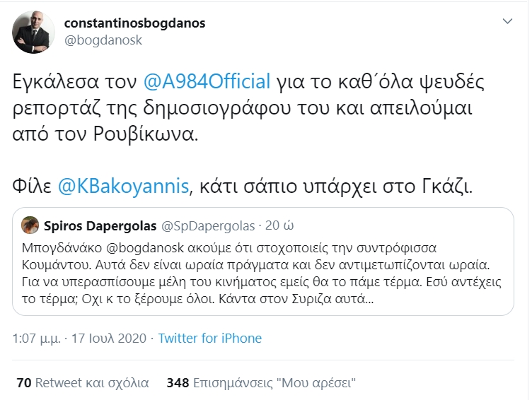Click the text "κάτι σάπιο υπάρχει στο Γκάζι"
The height and width of the screenshot is (400, 532).
(337, 186)
